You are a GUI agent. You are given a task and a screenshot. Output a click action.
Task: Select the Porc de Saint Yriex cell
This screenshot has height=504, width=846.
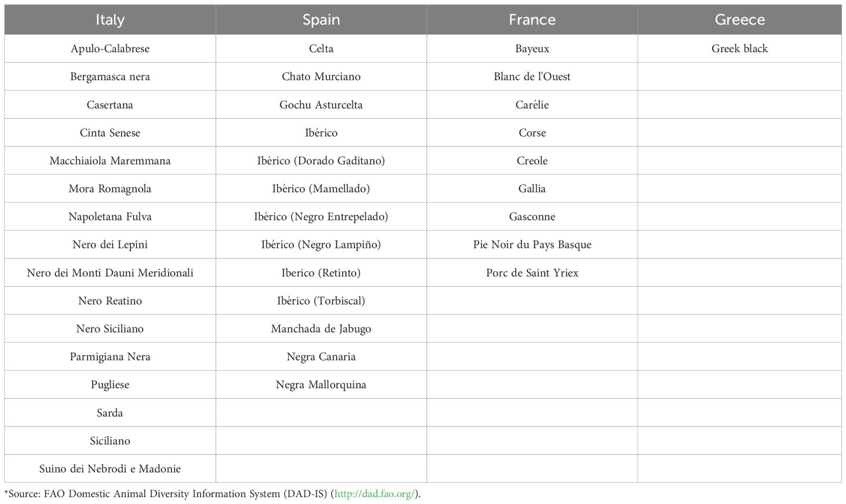click(532, 273)
